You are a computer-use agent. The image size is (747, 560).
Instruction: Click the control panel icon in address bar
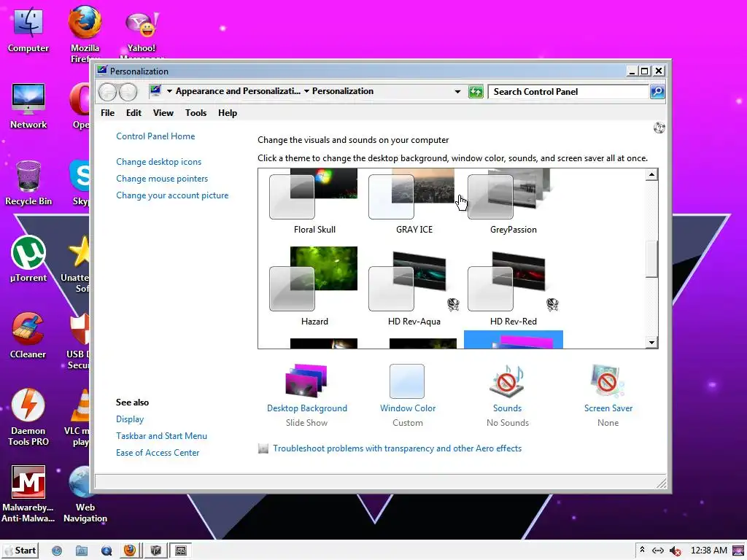tap(155, 90)
